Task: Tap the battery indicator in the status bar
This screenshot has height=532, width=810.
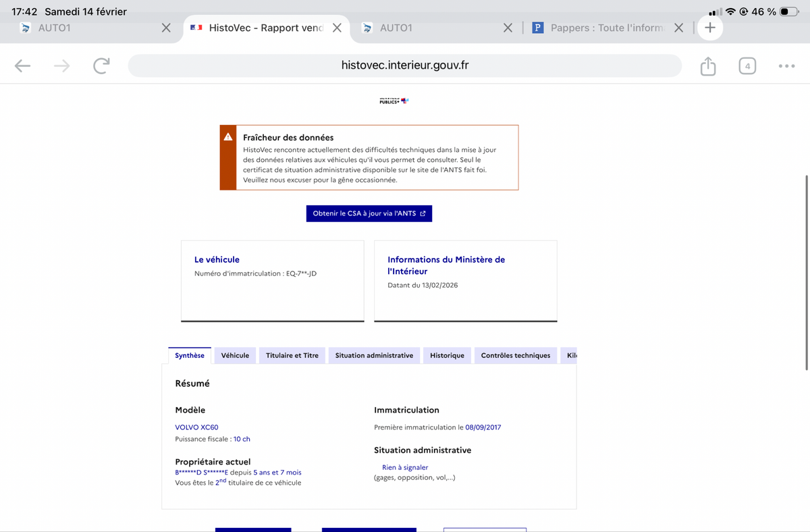Action: (x=788, y=11)
